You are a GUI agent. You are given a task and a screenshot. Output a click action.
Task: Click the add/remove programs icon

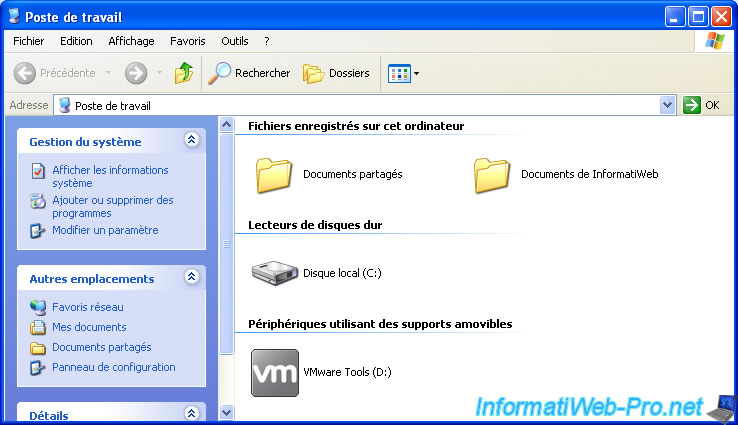(x=38, y=201)
